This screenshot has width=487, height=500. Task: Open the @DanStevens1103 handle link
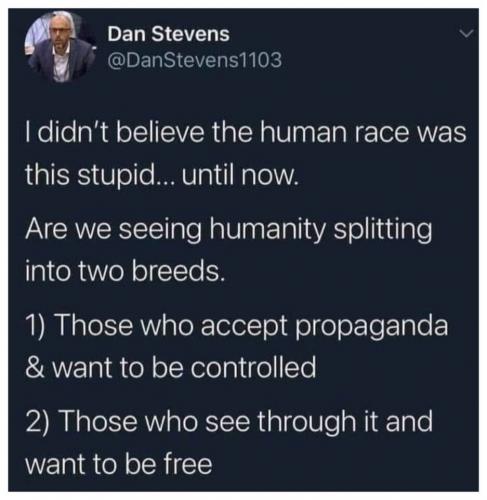[195, 60]
